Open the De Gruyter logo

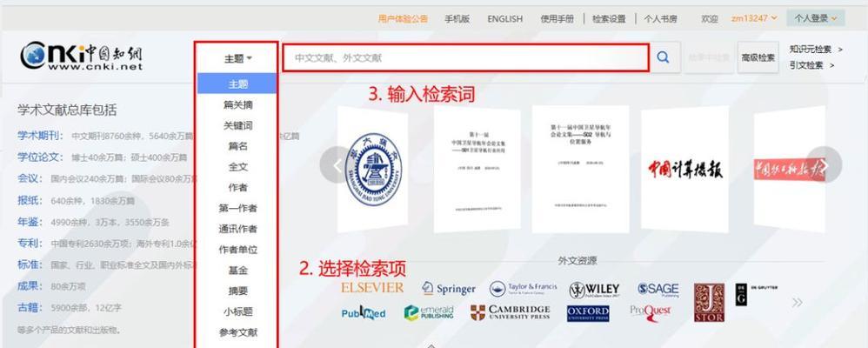click(756, 294)
